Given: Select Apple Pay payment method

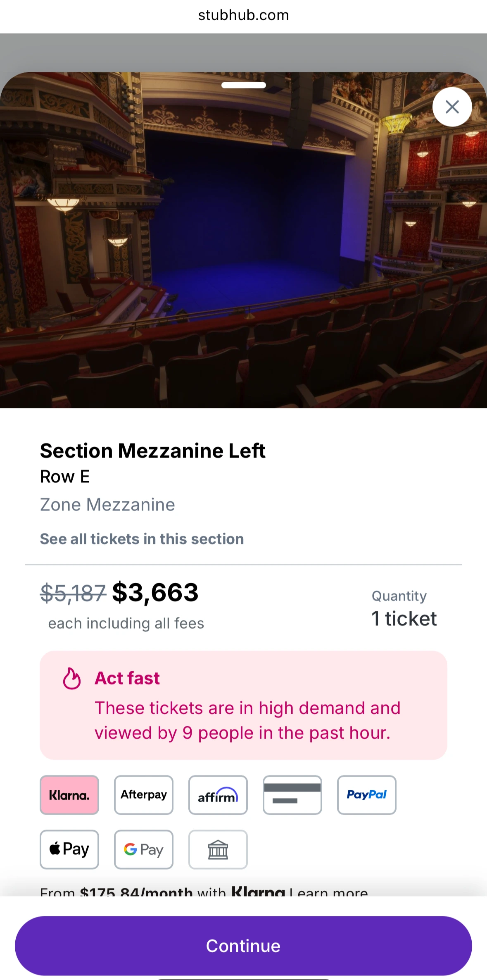Looking at the screenshot, I should pos(69,849).
